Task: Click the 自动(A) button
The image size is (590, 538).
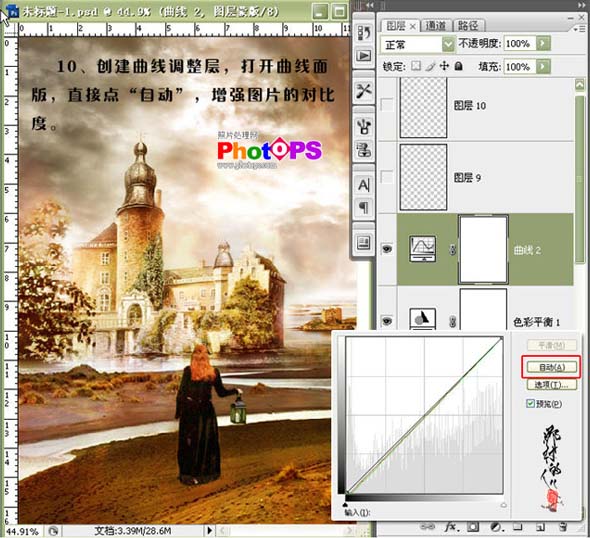Action: [552, 367]
